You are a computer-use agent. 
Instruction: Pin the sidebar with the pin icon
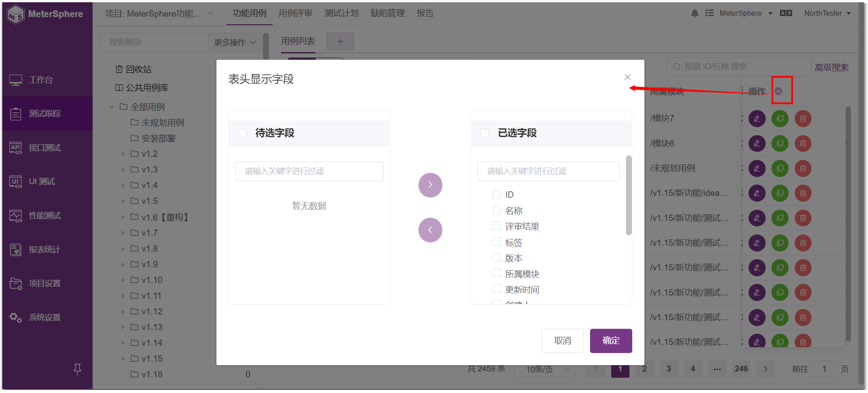77,369
